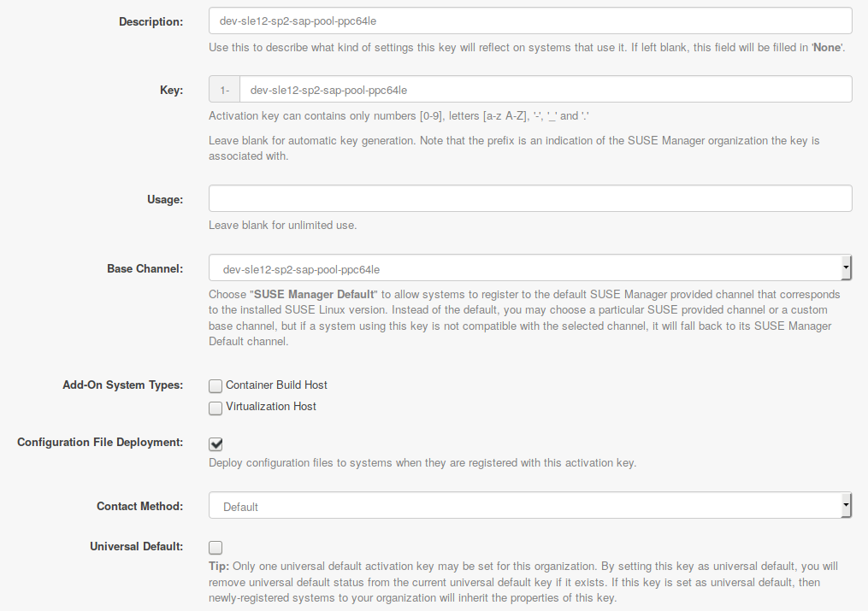Click the 'Universal Default:' label
This screenshot has height=611, width=868.
click(x=136, y=545)
